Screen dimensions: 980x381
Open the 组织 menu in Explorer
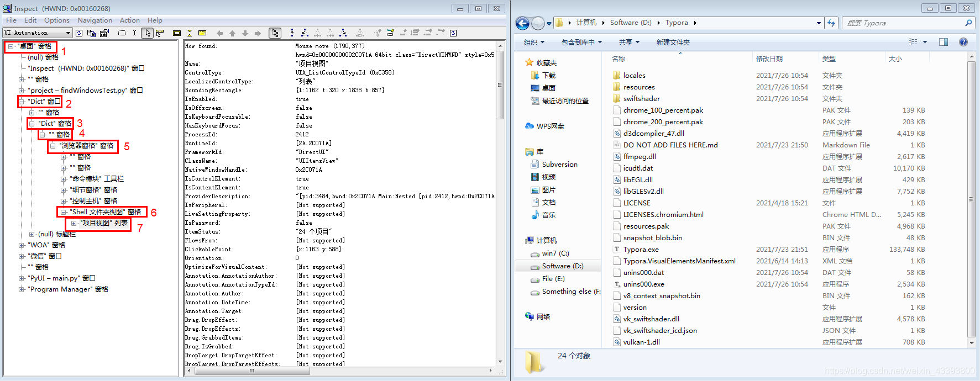[534, 43]
